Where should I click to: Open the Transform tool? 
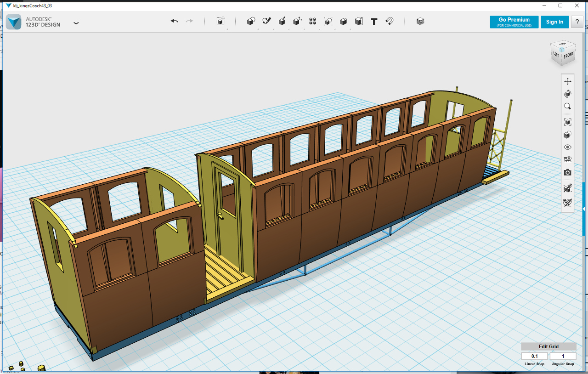(221, 21)
